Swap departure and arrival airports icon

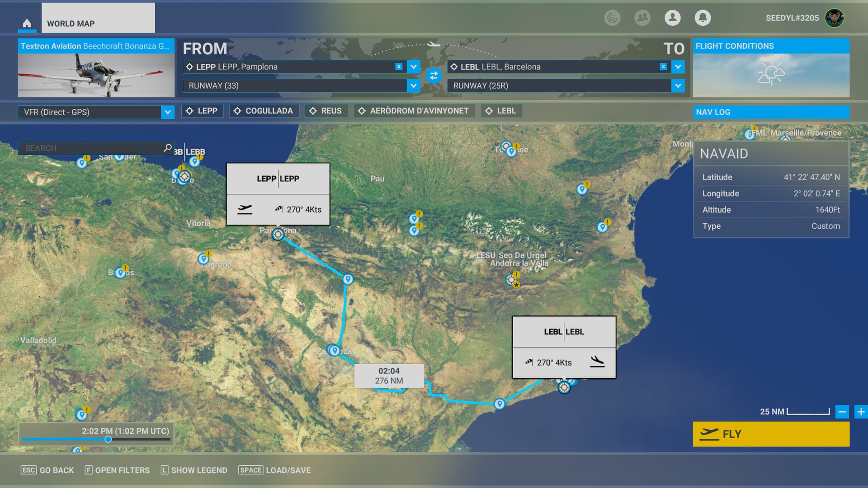[434, 76]
